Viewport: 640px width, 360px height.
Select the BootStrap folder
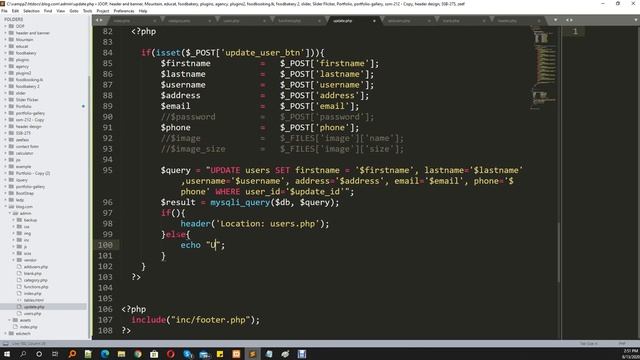click(24, 193)
